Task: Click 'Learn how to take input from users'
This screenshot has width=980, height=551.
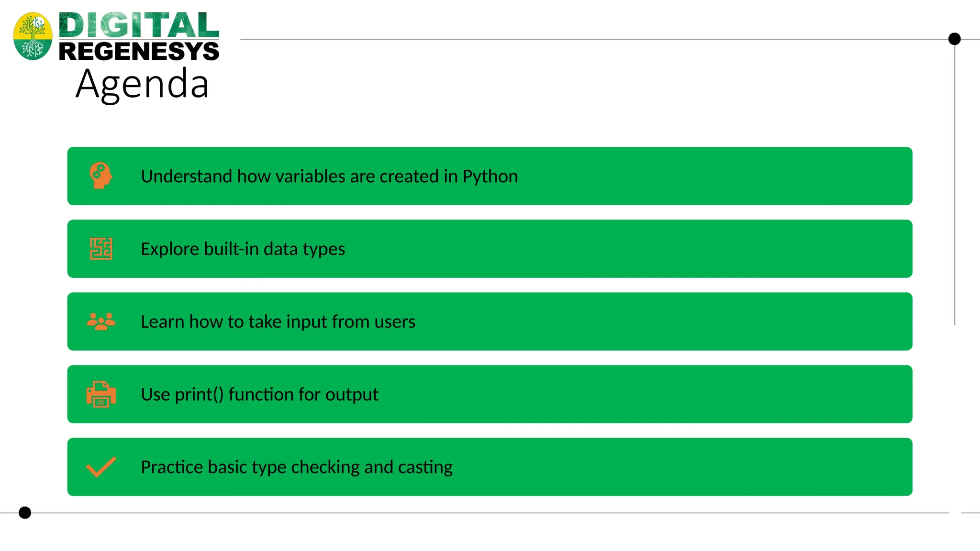Action: click(278, 322)
